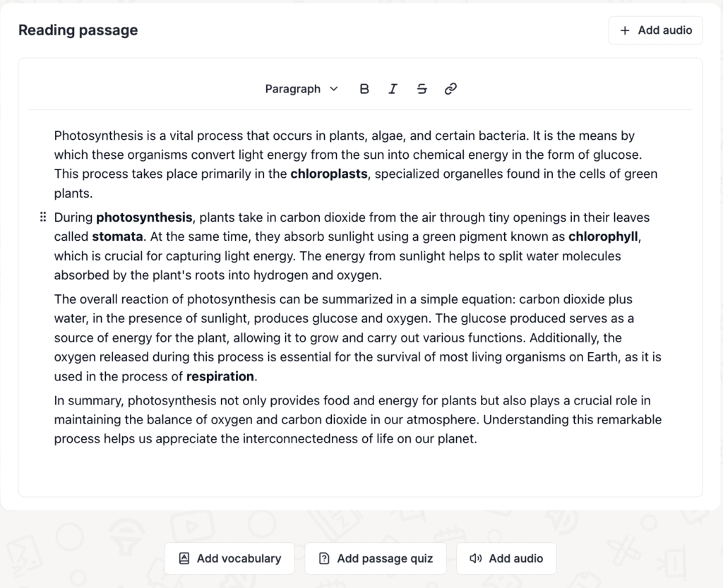The height and width of the screenshot is (588, 723).
Task: Click the bold word 'chlorophyll'
Action: [603, 237]
